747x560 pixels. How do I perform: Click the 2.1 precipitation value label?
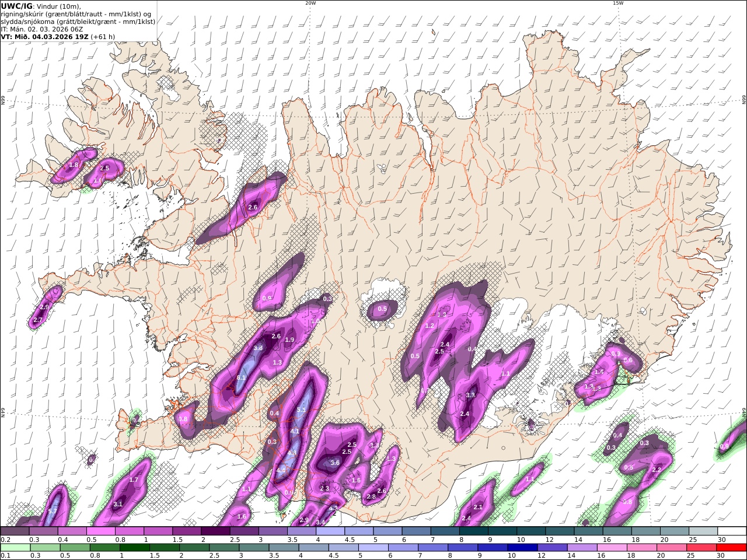(x=478, y=508)
